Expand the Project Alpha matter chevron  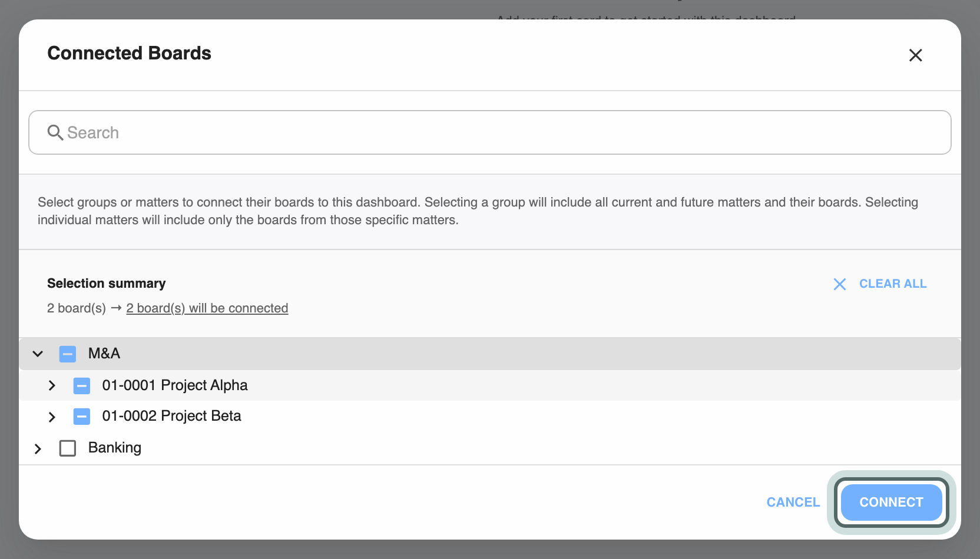click(52, 385)
